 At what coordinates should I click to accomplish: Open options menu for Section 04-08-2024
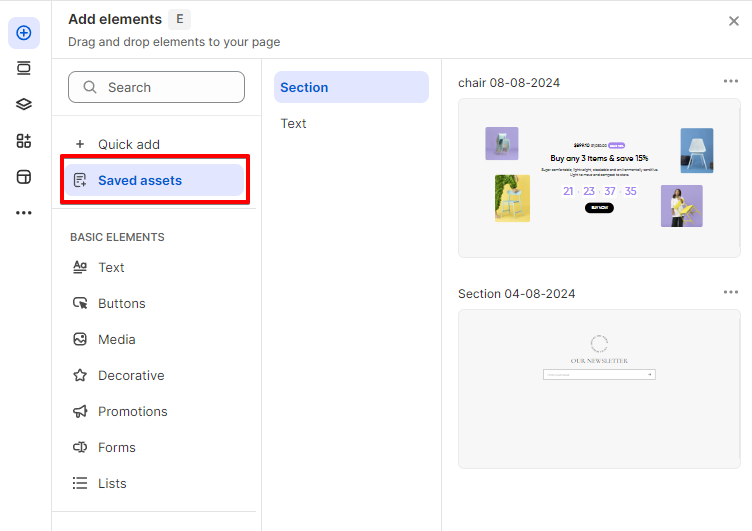tap(730, 292)
